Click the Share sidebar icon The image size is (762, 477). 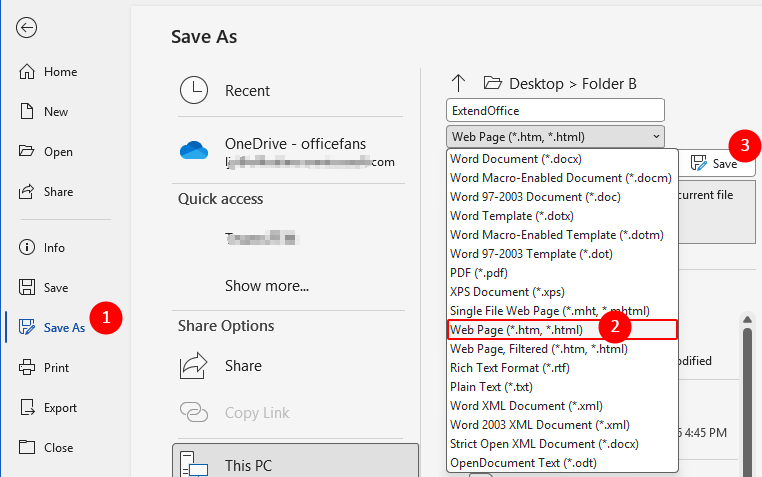pos(26,192)
